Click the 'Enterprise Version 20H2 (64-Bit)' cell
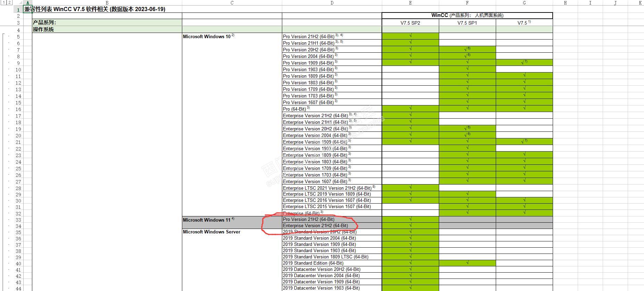Viewport: 644px width, 291px height. [332, 129]
